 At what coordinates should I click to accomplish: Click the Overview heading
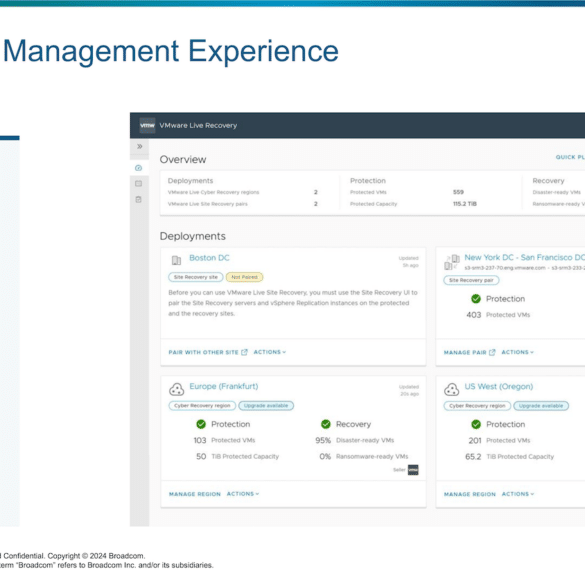click(x=183, y=160)
